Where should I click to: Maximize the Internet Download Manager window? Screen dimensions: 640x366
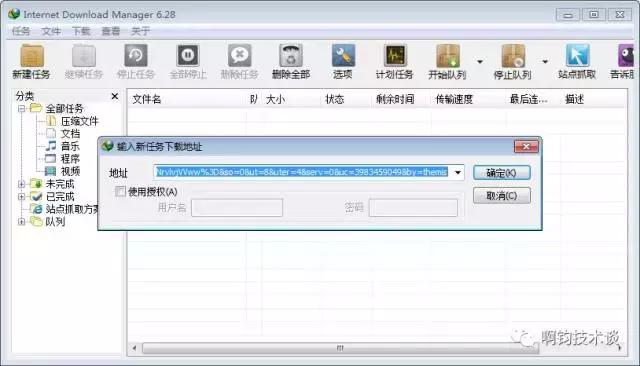pos(594,15)
